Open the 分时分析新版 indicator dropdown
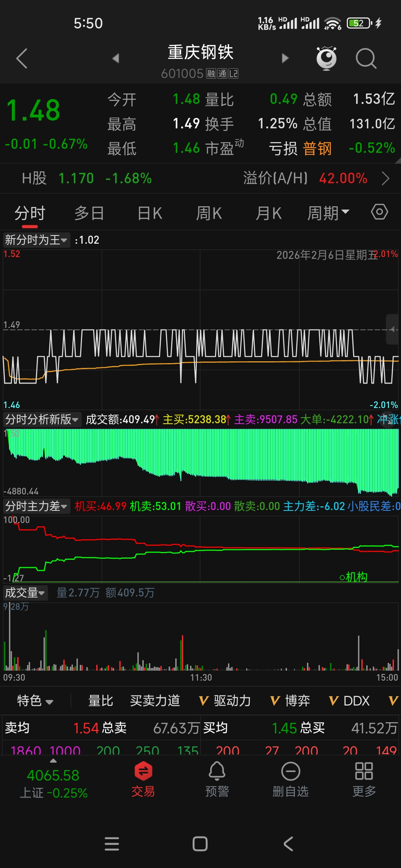Image resolution: width=401 pixels, height=868 pixels. pyautogui.click(x=42, y=420)
